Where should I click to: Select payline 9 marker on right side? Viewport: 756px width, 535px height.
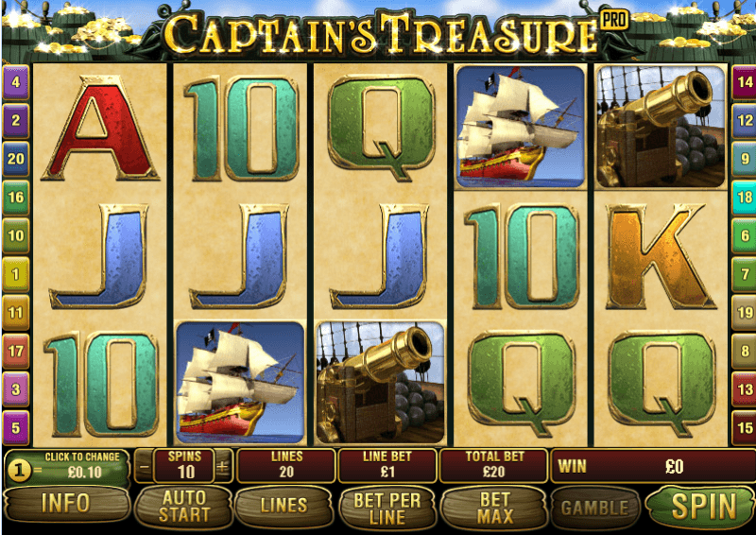pos(744,159)
